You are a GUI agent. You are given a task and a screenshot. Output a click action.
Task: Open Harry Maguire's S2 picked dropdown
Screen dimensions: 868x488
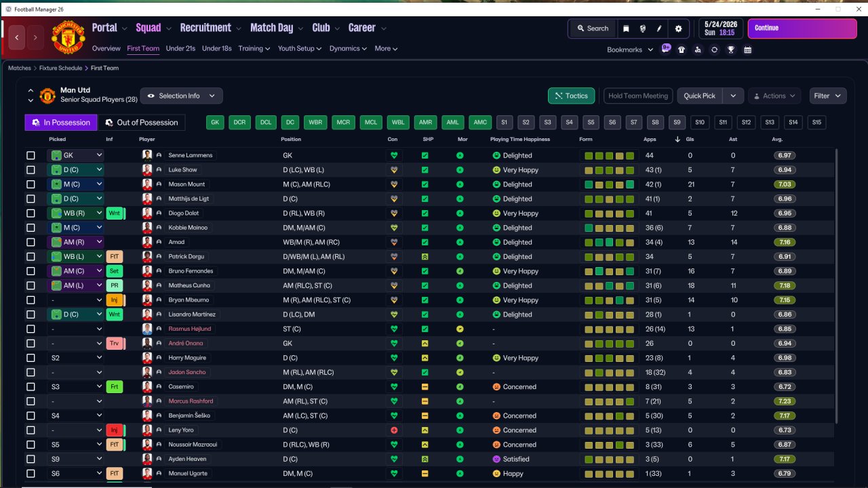click(75, 358)
